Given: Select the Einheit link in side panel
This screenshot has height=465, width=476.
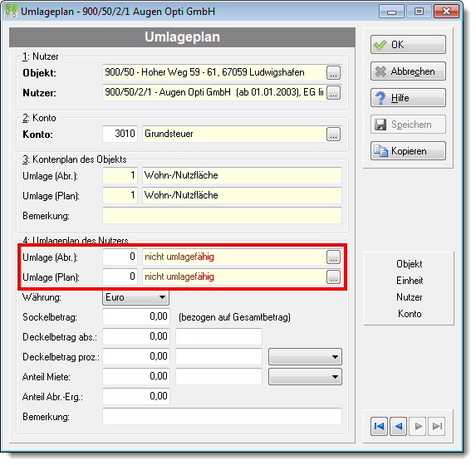Looking at the screenshot, I should point(410,281).
